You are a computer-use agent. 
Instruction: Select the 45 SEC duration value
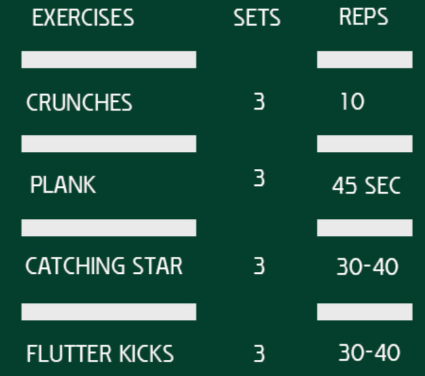point(366,186)
